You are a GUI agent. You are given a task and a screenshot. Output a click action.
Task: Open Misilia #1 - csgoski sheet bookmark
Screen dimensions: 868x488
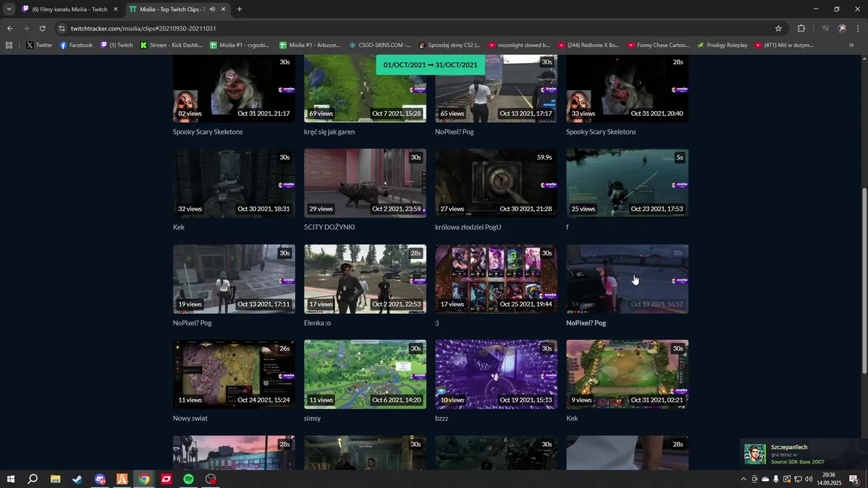click(x=239, y=45)
